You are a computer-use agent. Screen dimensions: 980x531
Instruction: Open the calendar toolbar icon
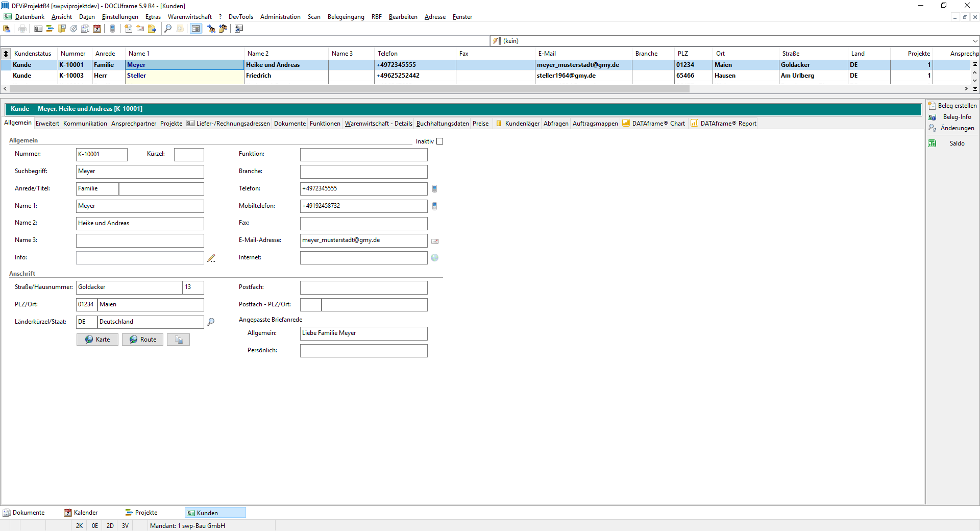coord(97,29)
